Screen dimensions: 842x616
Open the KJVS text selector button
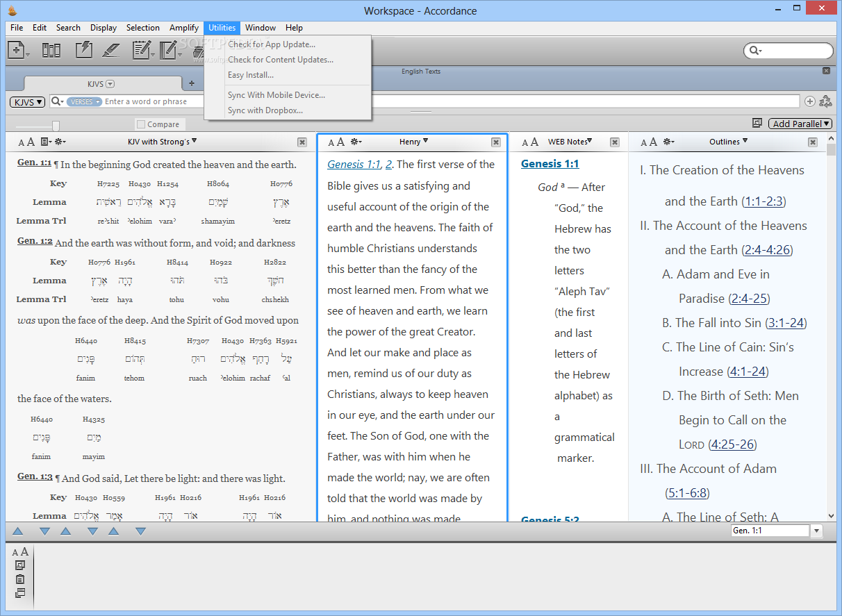point(27,101)
